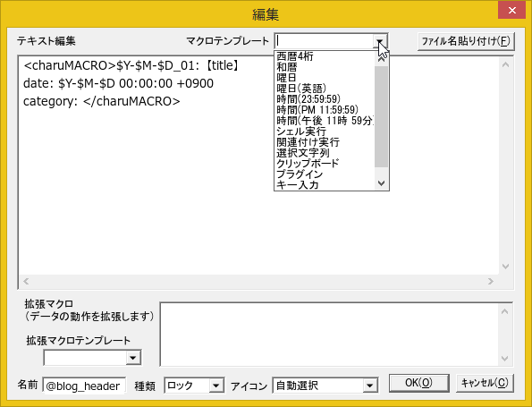532x407 pixels.
Task: Click the 名前 field containing @blog_header
Action: pyautogui.click(x=84, y=386)
